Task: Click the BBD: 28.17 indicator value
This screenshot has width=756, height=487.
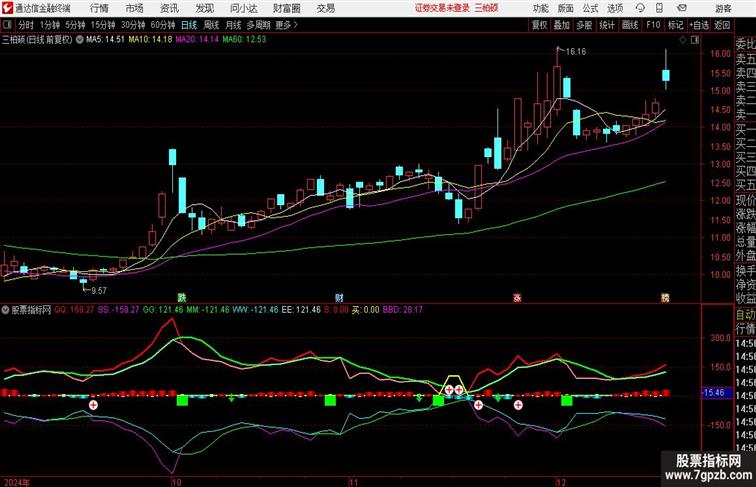Action: [x=403, y=310]
